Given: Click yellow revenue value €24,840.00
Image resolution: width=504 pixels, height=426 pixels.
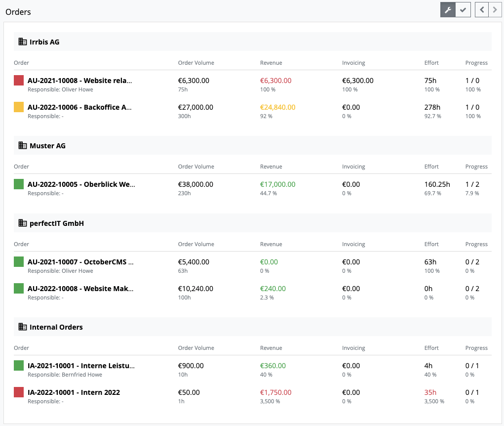Looking at the screenshot, I should tap(278, 107).
